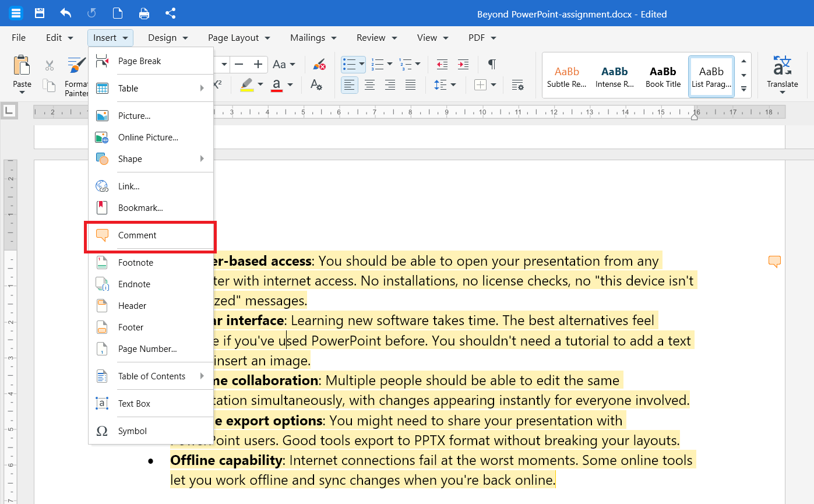The width and height of the screenshot is (814, 504).
Task: Click the Cut scissors icon
Action: pos(50,65)
